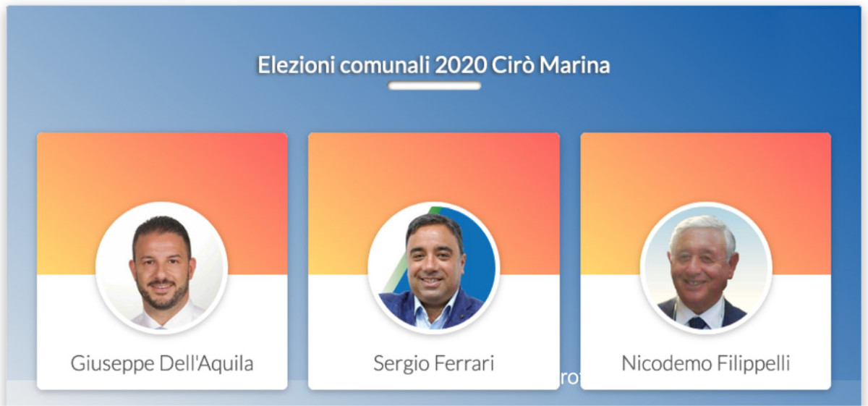Click the white underline bar beneath the title
Viewport: 868px width, 406px height.
[434, 86]
